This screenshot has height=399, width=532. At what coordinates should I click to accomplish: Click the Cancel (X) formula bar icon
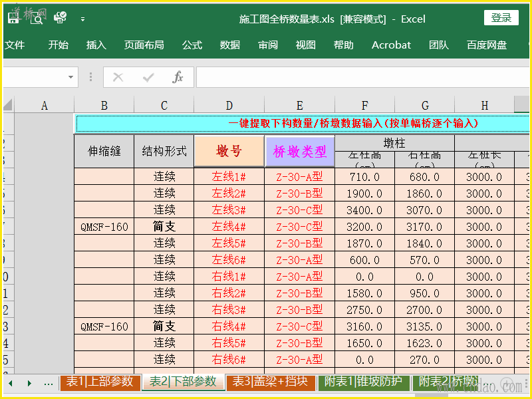tap(118, 77)
